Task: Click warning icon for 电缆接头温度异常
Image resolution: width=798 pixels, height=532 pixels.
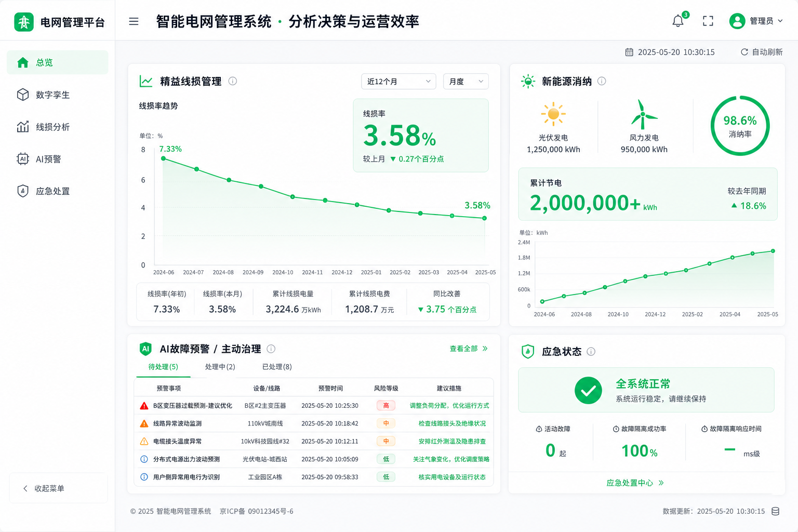Action: coord(144,441)
